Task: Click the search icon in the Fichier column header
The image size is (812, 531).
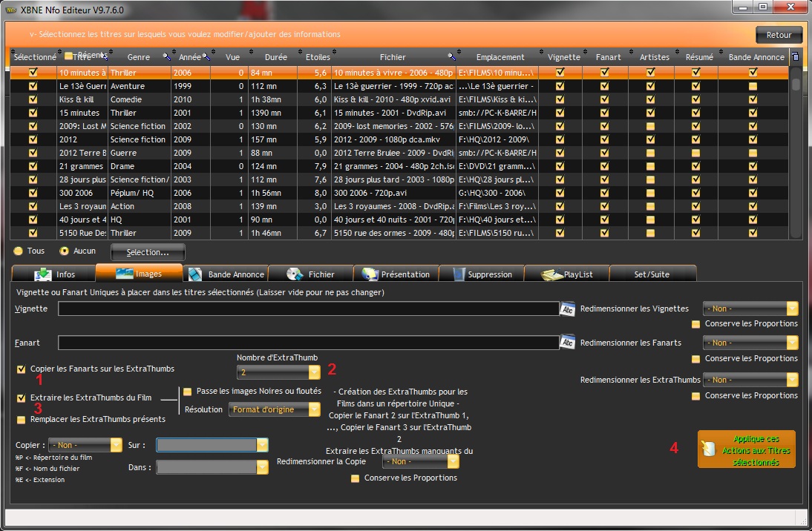Action: [451, 57]
